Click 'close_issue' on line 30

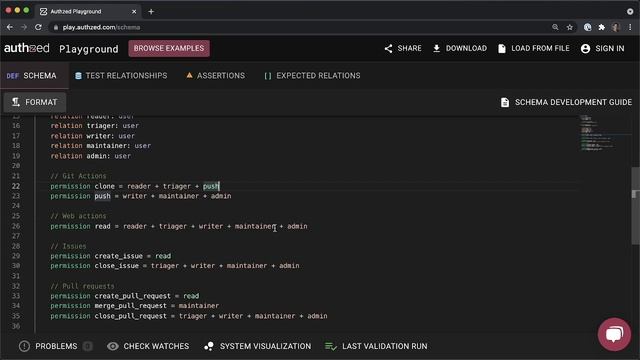(117, 266)
